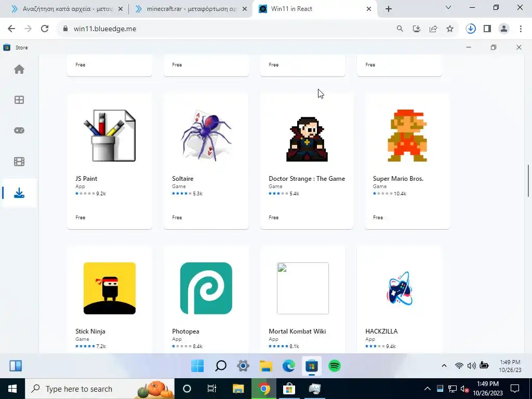Launch Edge from the Win11 taskbar
Image resolution: width=532 pixels, height=399 pixels.
click(x=289, y=366)
